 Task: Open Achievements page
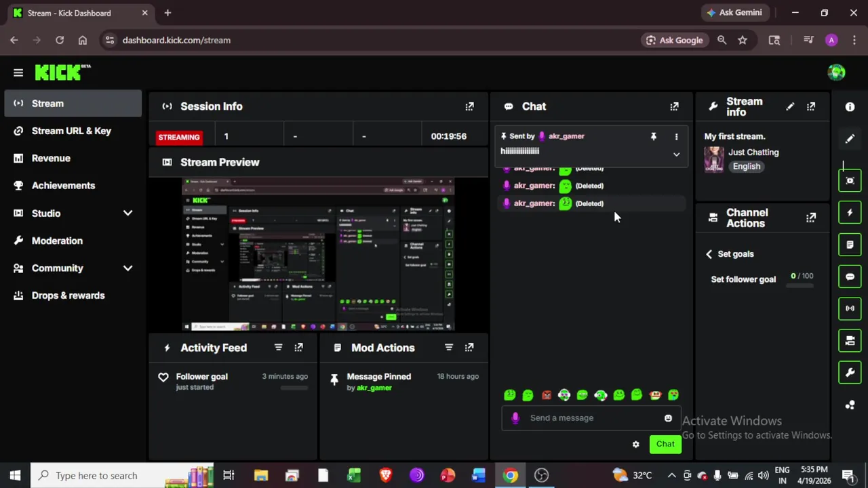pos(73,186)
